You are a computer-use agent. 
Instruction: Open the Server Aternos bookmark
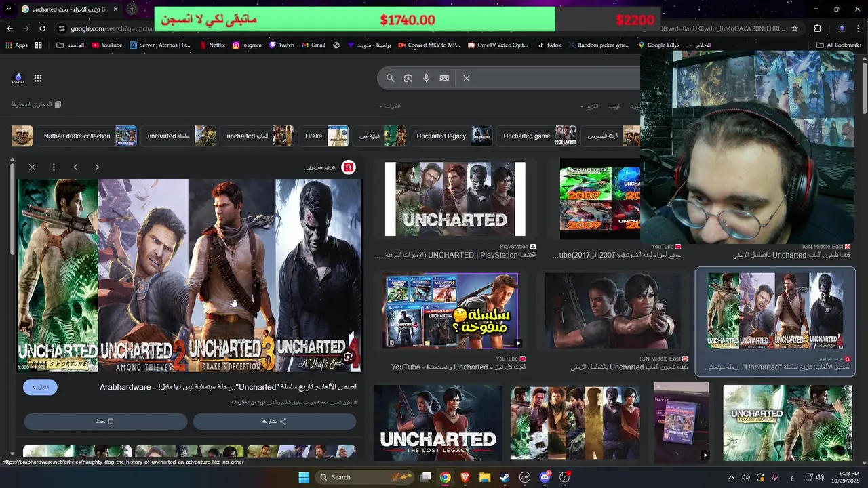pos(160,45)
